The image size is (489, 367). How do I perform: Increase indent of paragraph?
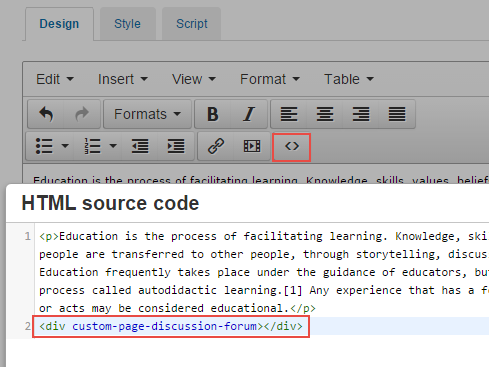coord(176,146)
